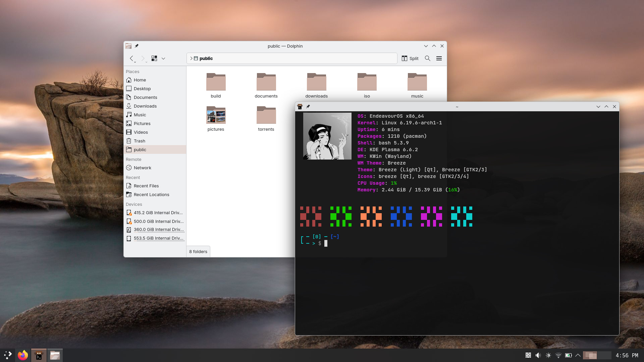The image size is (644, 362).
Task: Click the Dolphin back navigation arrow
Action: point(131,58)
